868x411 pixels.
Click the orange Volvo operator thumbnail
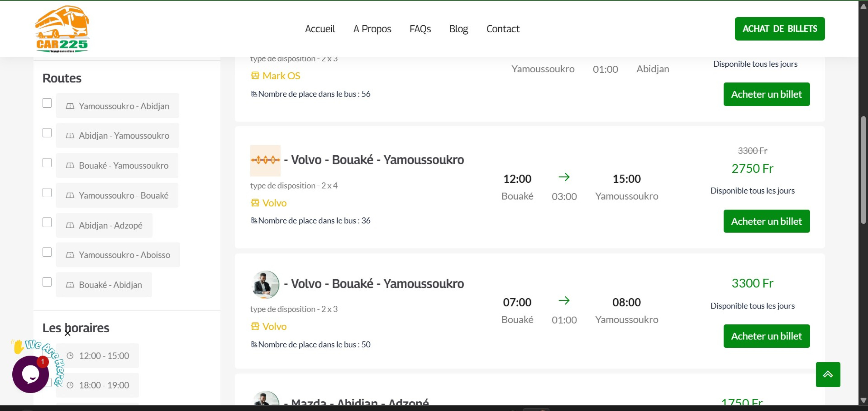click(265, 160)
